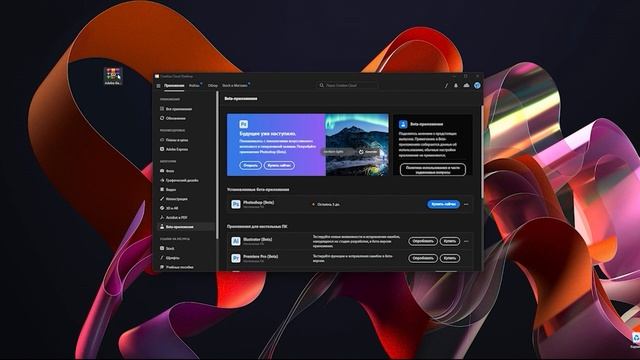This screenshot has height=360, width=640.
Task: Click the Photoshop (Beta) app icon
Action: [236, 204]
